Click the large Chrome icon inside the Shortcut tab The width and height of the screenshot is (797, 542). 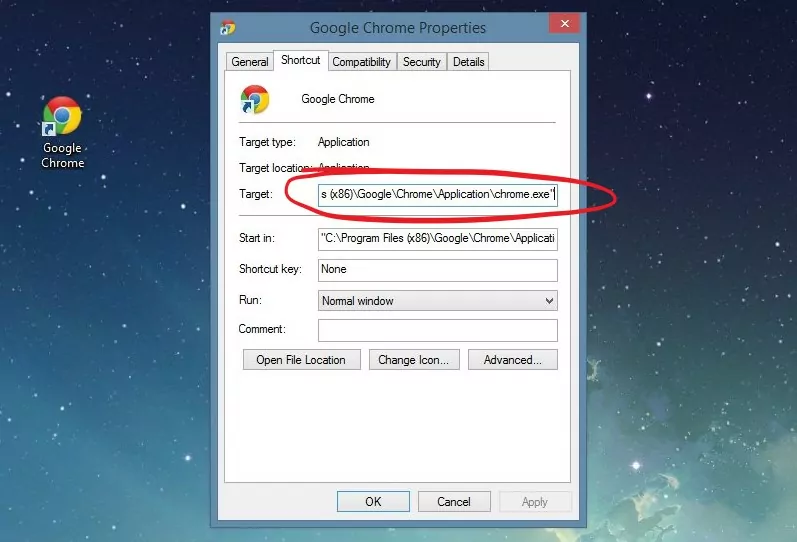pos(255,99)
